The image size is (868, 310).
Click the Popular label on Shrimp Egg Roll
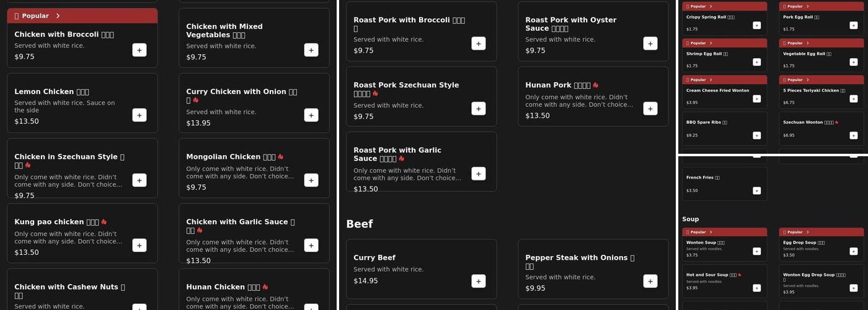(x=701, y=43)
